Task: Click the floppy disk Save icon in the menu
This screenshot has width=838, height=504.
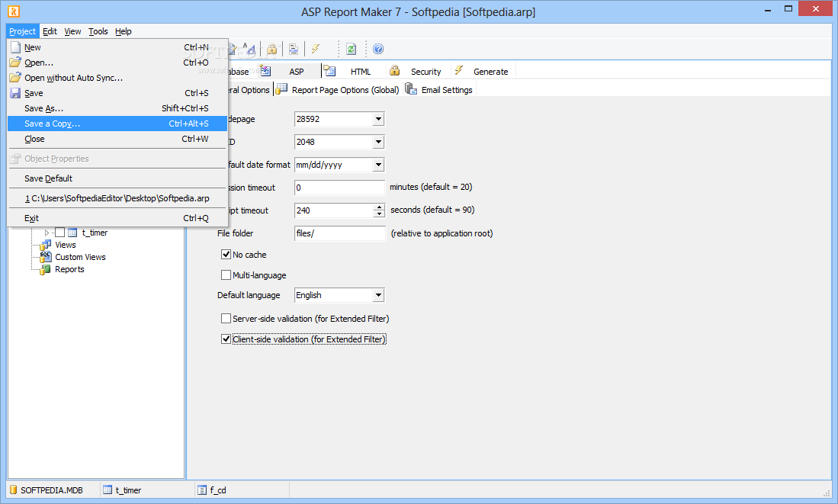Action: (x=15, y=93)
